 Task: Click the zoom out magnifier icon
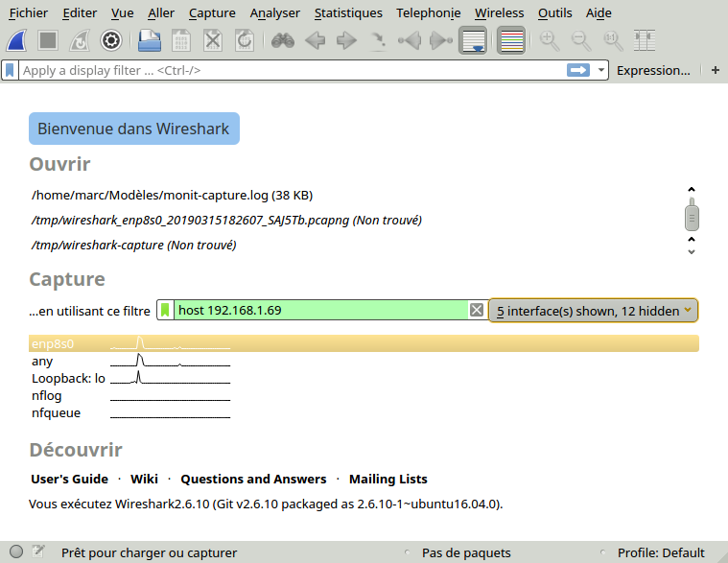[x=581, y=40]
